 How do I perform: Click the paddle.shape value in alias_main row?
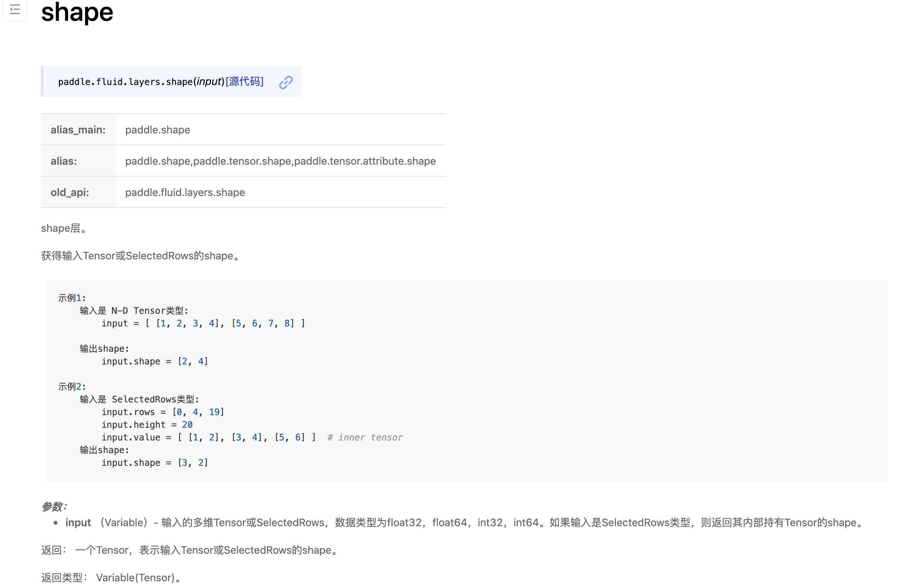click(x=157, y=130)
